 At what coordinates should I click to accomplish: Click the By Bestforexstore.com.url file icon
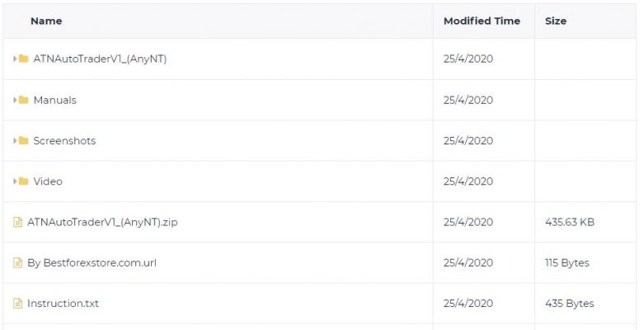point(17,262)
